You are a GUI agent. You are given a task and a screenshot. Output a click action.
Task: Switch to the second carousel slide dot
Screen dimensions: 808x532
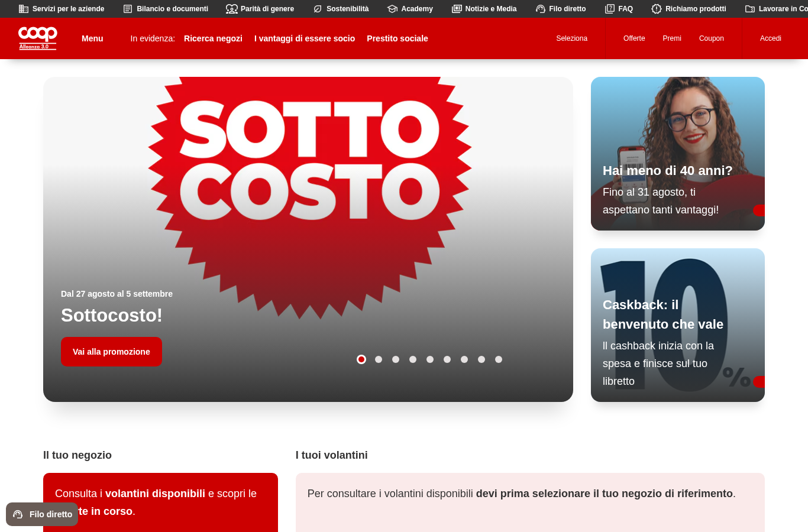coord(379,359)
